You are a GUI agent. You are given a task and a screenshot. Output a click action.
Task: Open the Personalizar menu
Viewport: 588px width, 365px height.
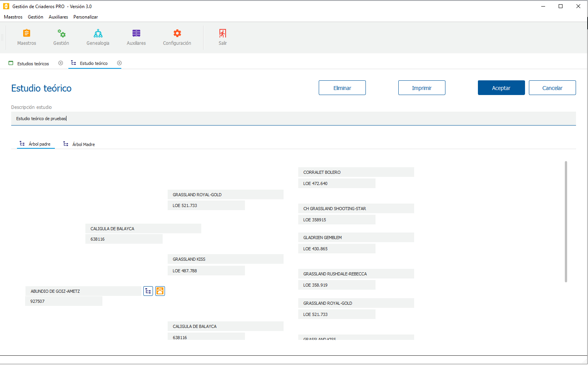[x=85, y=17]
